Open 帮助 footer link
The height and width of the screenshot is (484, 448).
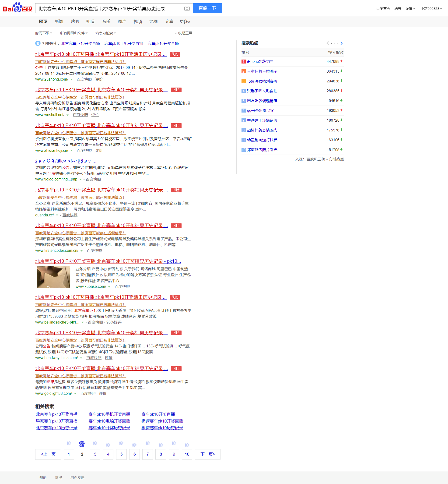point(43,478)
